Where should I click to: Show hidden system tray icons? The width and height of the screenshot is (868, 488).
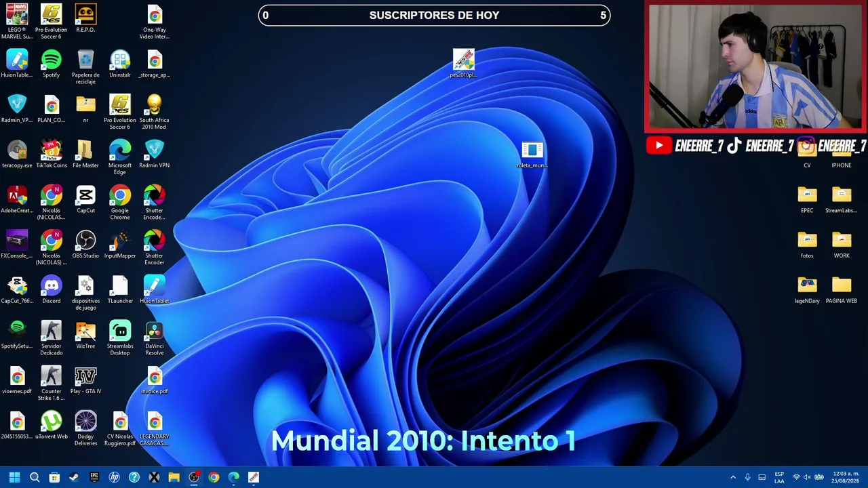733,477
